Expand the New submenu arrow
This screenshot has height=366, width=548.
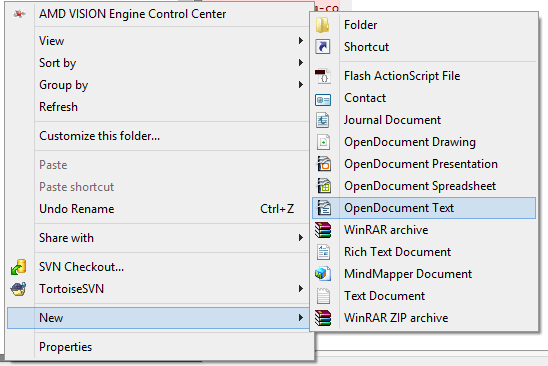click(301, 318)
